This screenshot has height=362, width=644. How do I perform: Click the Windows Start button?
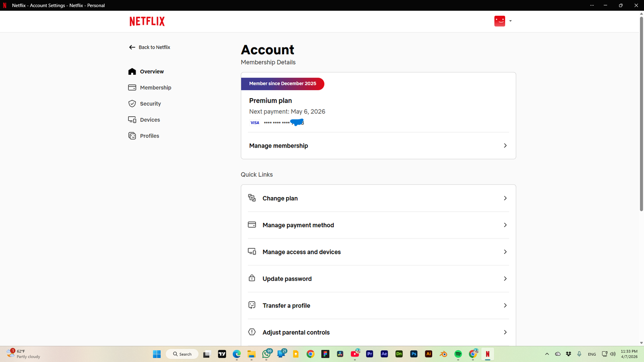[x=157, y=354]
